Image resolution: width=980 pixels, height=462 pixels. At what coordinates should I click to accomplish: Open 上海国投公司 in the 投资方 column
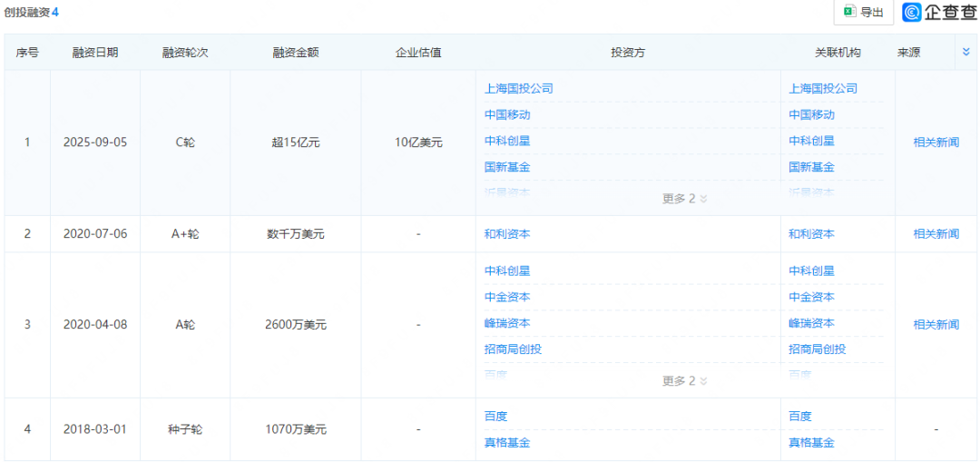click(x=518, y=89)
